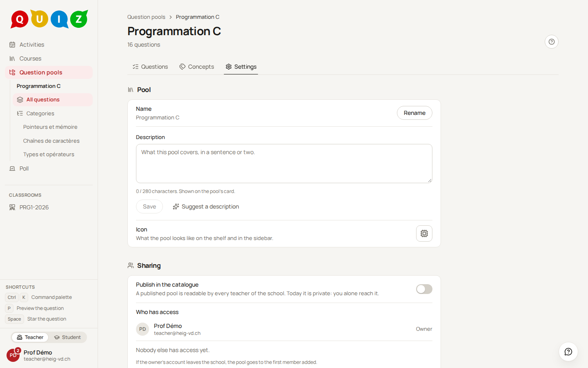Expand Categories in the sidebar
The width and height of the screenshot is (588, 368).
pyautogui.click(x=53, y=114)
